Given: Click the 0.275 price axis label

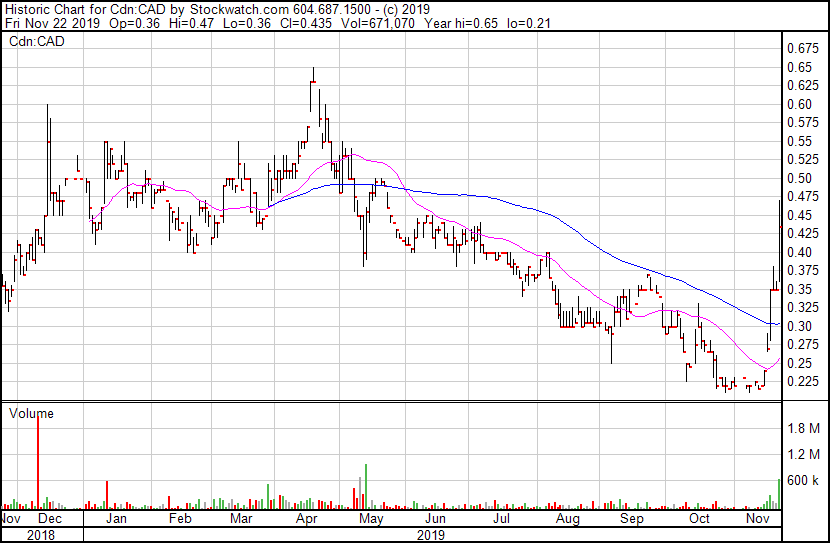Looking at the screenshot, I should (x=802, y=345).
